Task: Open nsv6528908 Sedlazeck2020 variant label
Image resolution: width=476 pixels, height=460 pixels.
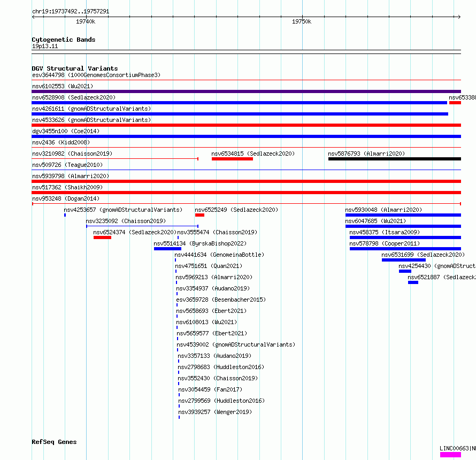Action: (x=74, y=97)
